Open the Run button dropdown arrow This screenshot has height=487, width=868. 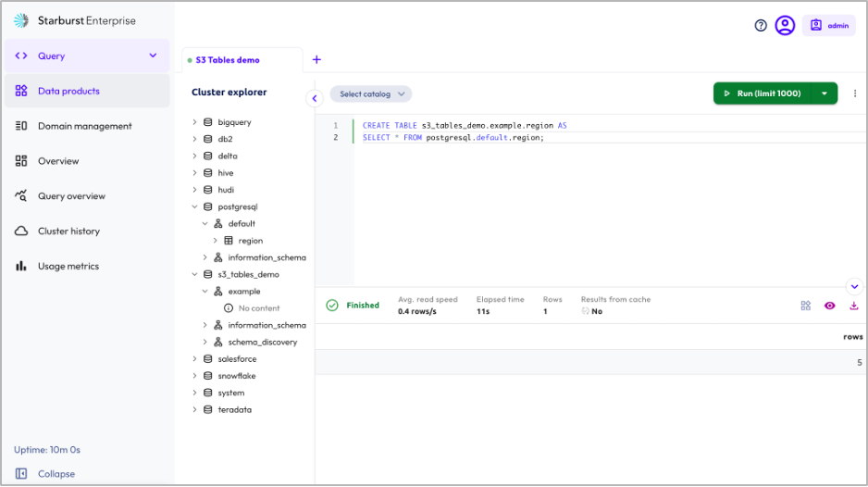[825, 94]
